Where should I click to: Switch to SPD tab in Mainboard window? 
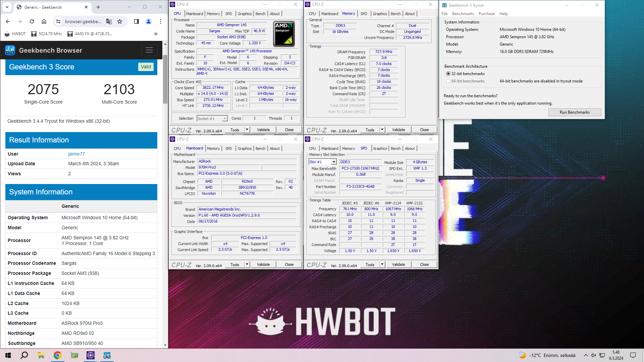click(x=229, y=148)
